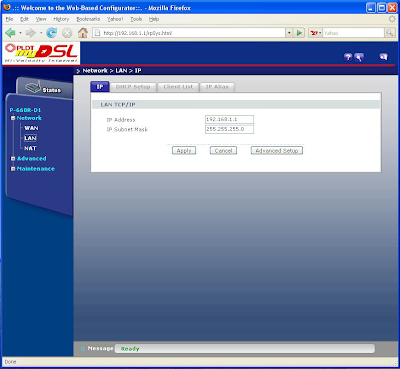
Task: Reload the page with the refresh icon
Action: click(x=51, y=33)
